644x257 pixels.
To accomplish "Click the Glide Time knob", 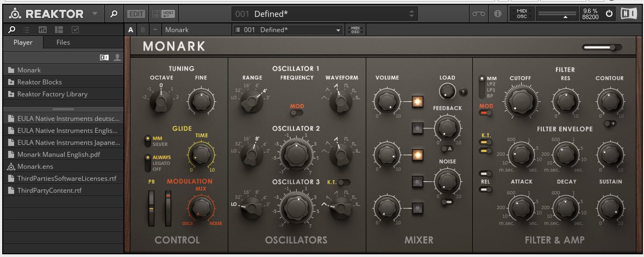I will click(x=201, y=154).
